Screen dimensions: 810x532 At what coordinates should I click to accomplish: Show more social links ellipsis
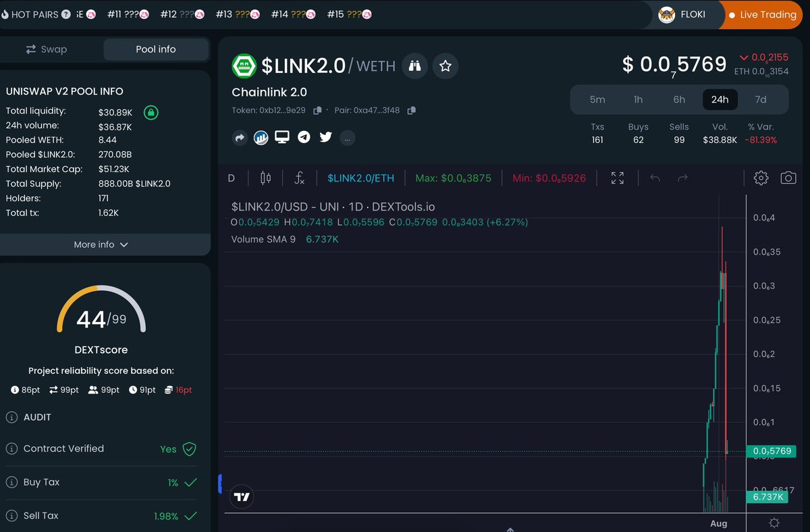(x=347, y=138)
